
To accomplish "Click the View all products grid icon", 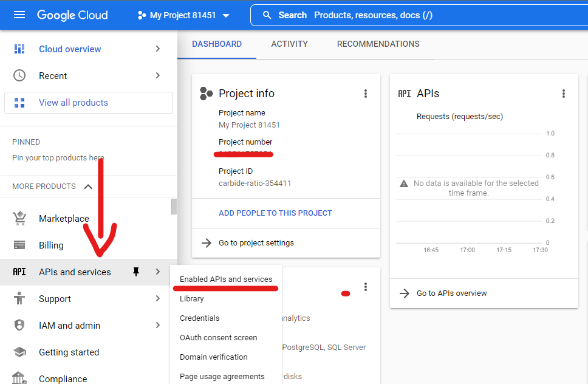I will [19, 103].
